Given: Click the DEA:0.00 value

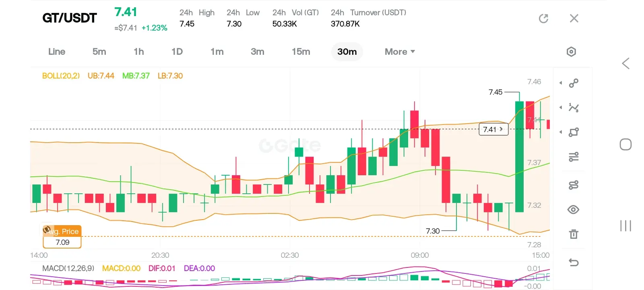Looking at the screenshot, I should 199,268.
